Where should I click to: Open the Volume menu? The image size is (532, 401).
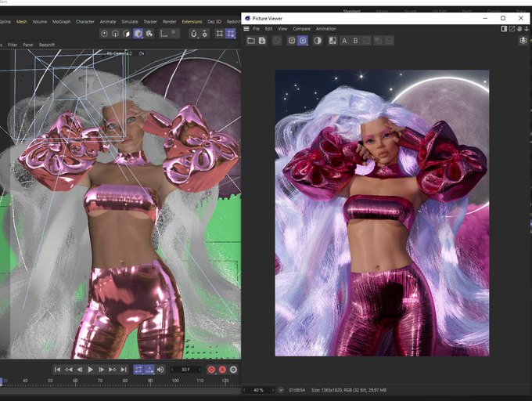pos(40,21)
